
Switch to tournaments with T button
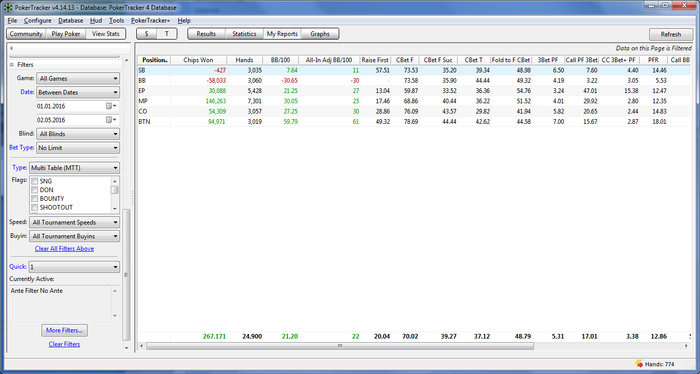click(x=167, y=34)
